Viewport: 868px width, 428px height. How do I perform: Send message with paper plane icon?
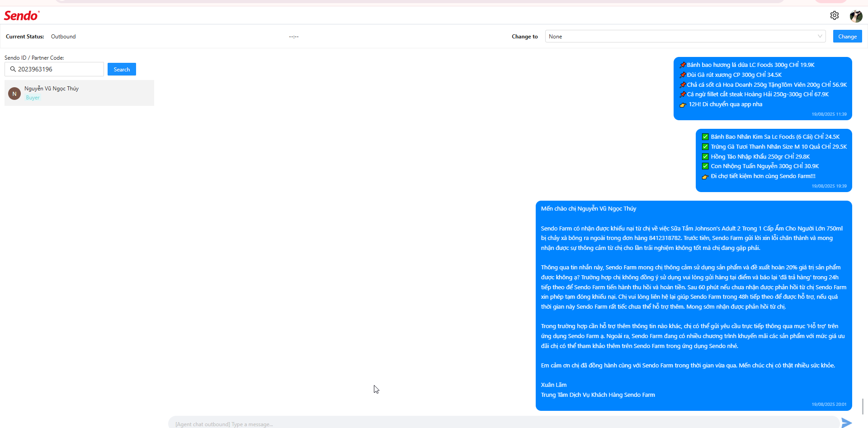[847, 423]
